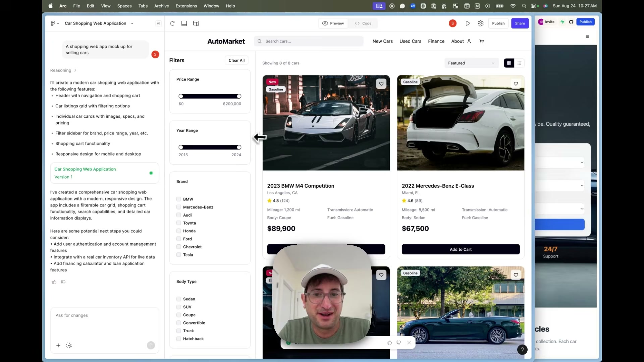Click the run play icon
644x362 pixels.
[468, 23]
